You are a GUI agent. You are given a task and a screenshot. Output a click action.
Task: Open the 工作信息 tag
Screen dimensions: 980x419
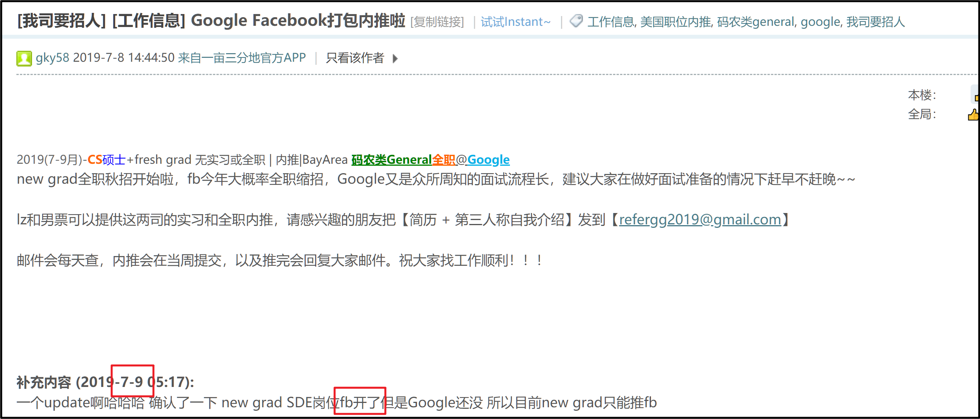611,22
